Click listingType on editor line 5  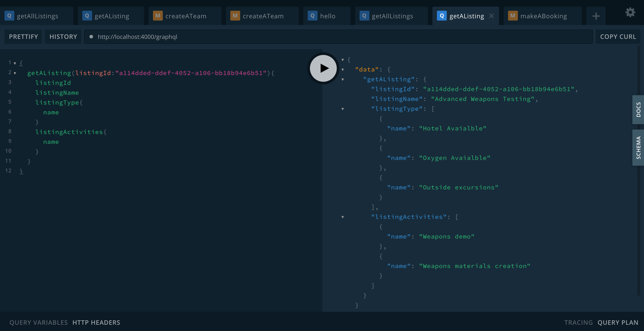pos(57,102)
